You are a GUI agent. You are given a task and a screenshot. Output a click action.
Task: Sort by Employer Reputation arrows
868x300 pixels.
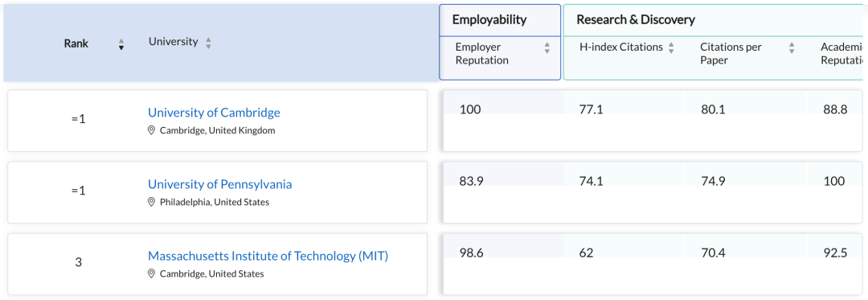(547, 48)
